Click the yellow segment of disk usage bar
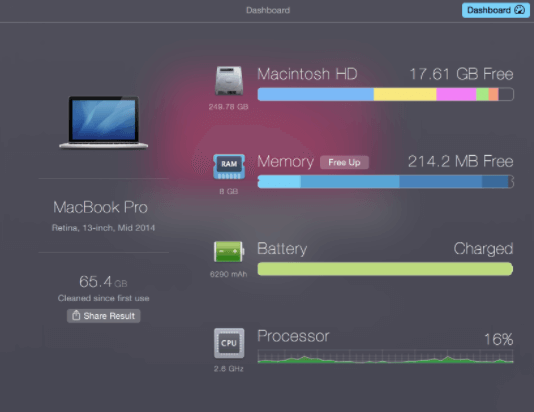This screenshot has height=412, width=534. pyautogui.click(x=405, y=94)
